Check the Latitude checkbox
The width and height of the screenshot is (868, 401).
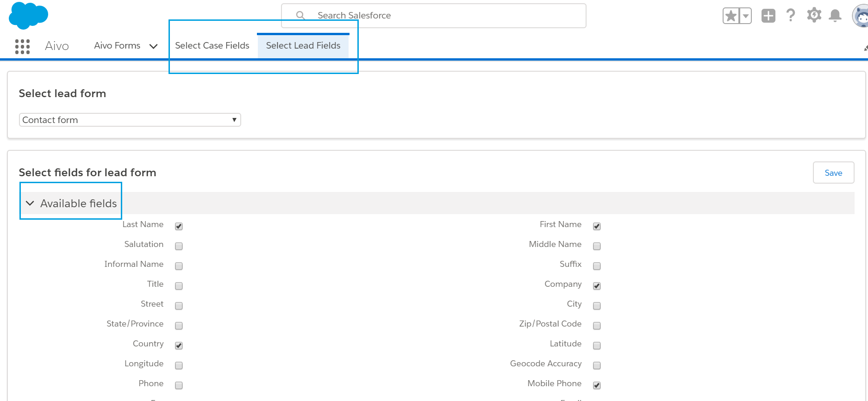click(x=597, y=345)
